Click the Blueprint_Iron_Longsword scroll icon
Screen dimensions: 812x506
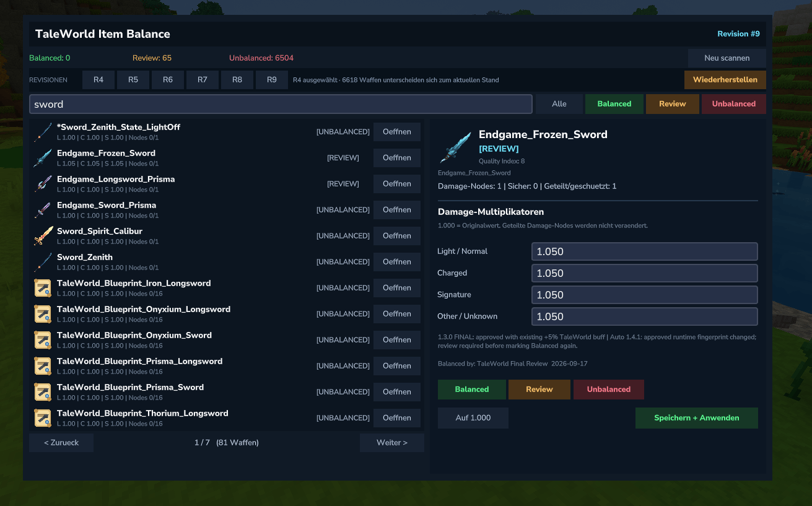[43, 288]
